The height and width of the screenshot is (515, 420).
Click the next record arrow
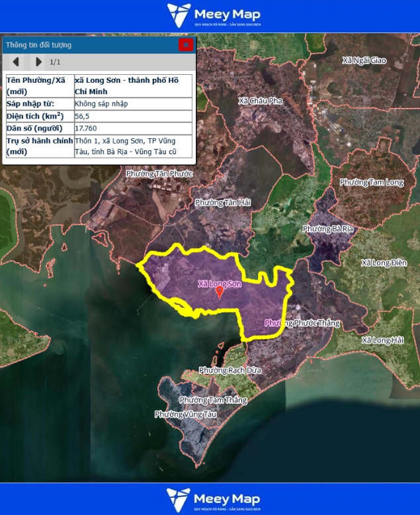[38, 62]
